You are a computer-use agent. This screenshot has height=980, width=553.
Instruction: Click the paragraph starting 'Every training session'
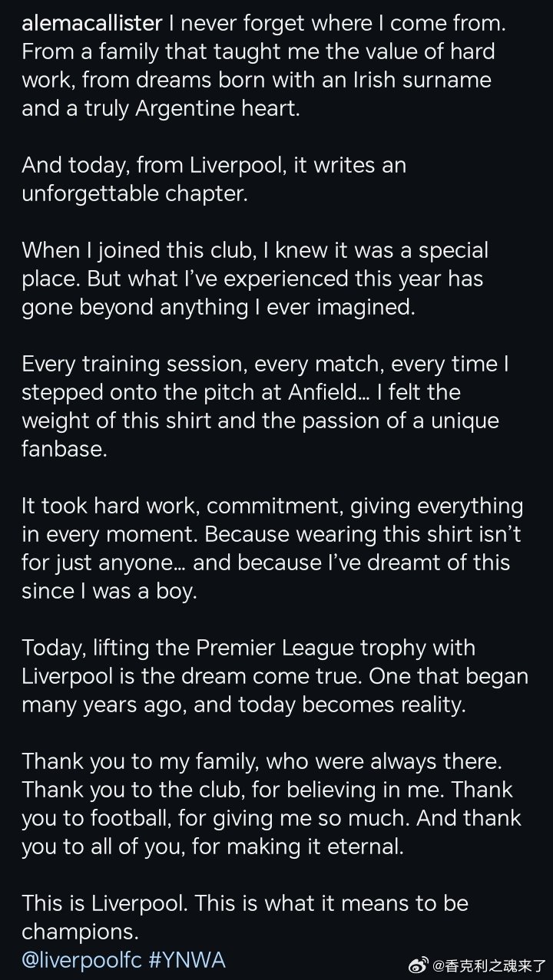265,406
